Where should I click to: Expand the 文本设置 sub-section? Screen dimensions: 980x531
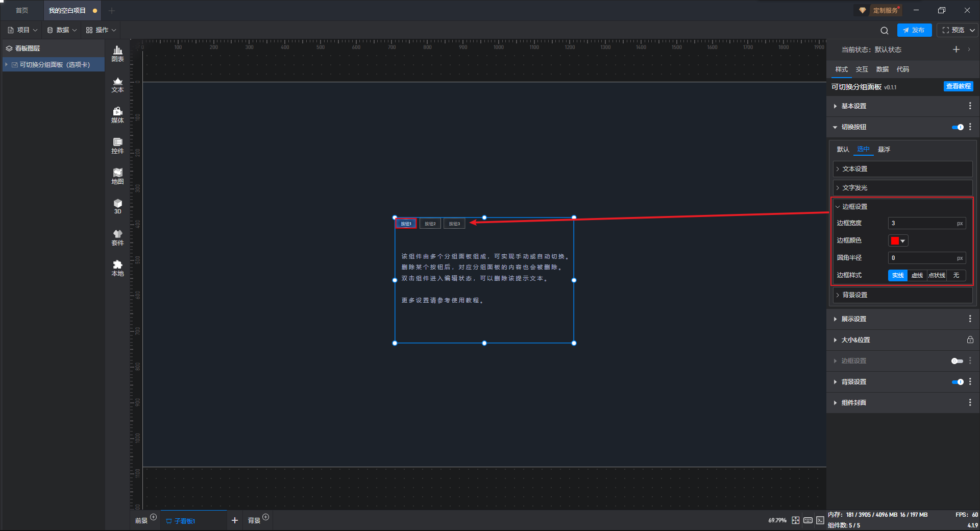pos(854,169)
